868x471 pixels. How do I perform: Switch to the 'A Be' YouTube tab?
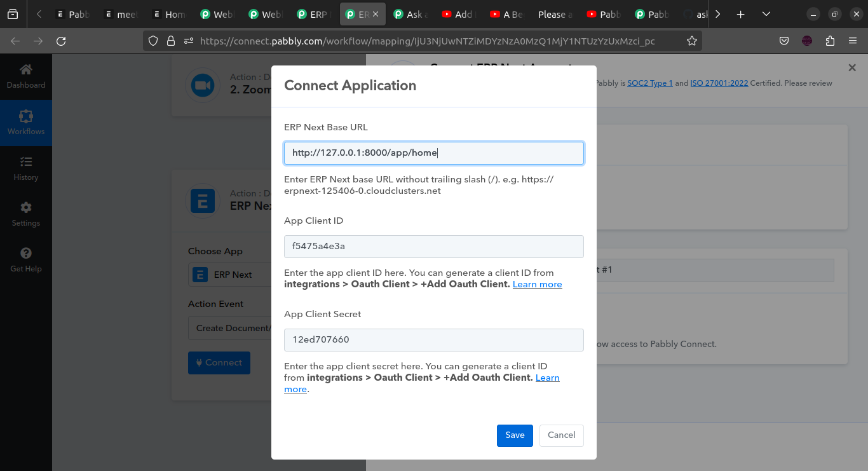pyautogui.click(x=507, y=14)
